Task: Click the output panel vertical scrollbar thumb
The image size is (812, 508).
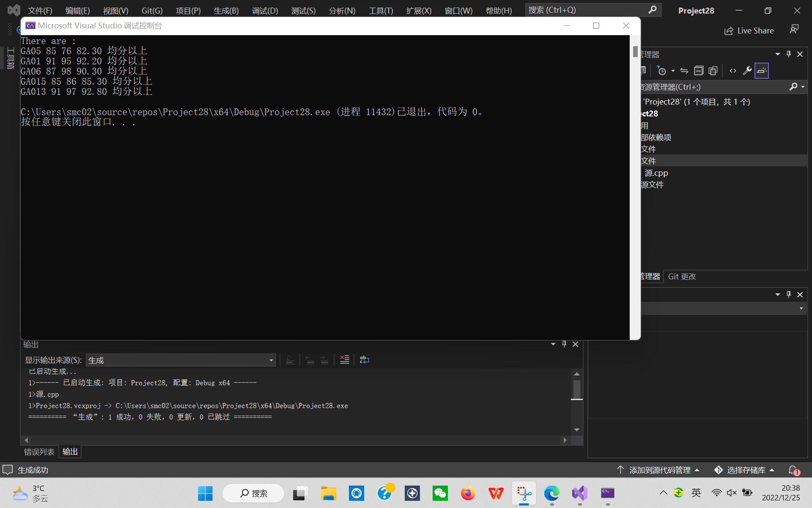Action: click(x=577, y=389)
